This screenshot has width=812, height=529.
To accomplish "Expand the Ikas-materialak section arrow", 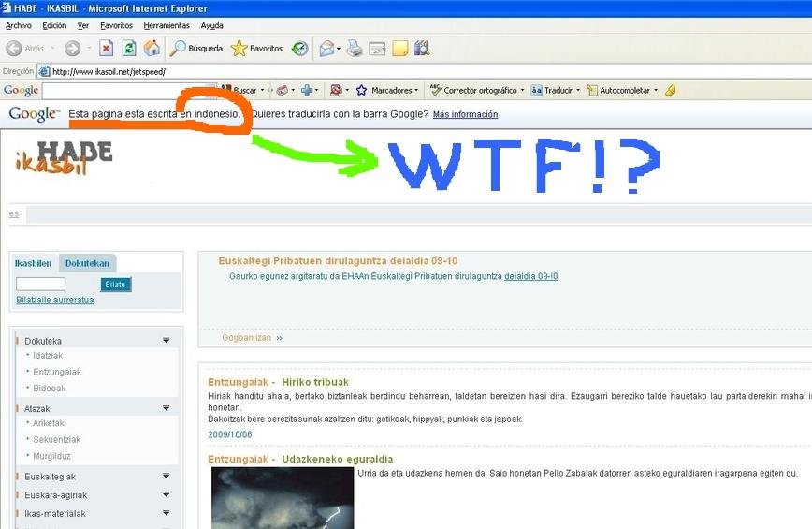I will click(x=167, y=513).
